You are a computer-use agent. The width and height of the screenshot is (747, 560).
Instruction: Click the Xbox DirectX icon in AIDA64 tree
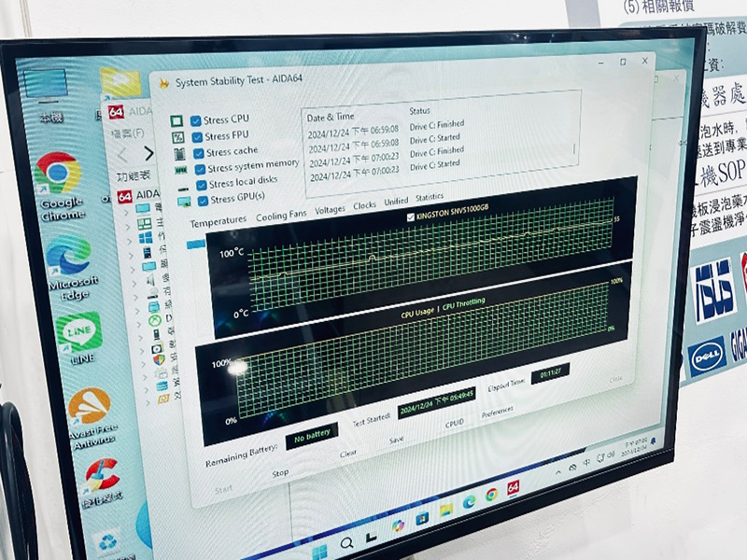click(155, 321)
